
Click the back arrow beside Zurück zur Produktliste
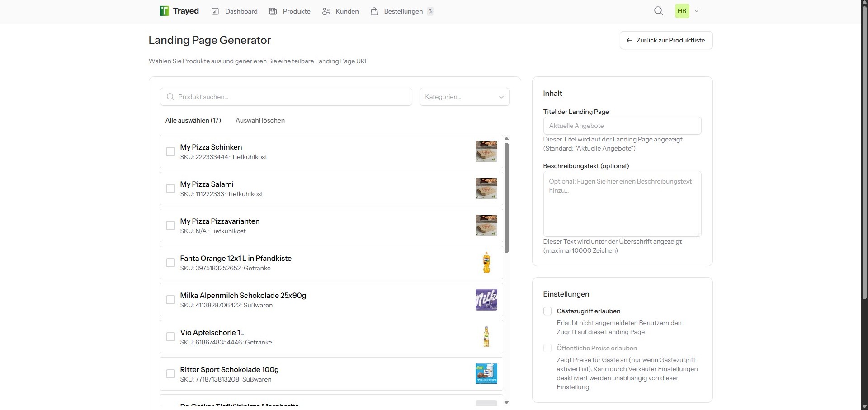(629, 40)
